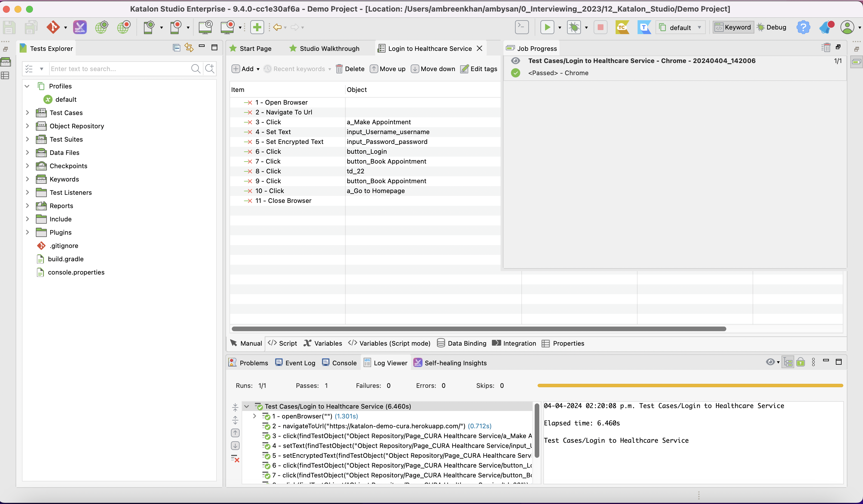The height and width of the screenshot is (504, 863).
Task: Click the yellow Back navigation arrow
Action: 277,27
